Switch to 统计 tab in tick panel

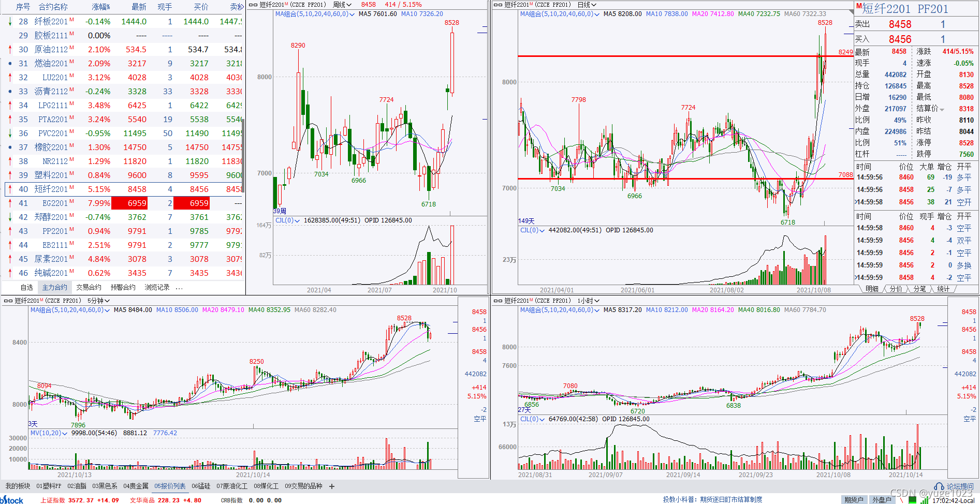click(944, 289)
